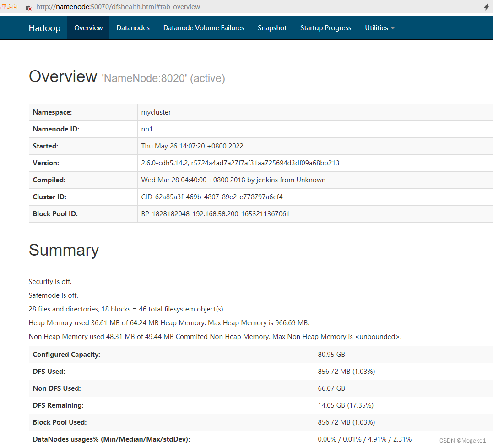The height and width of the screenshot is (448, 493).
Task: Open Datanode Volume Failures tab
Action: point(204,28)
